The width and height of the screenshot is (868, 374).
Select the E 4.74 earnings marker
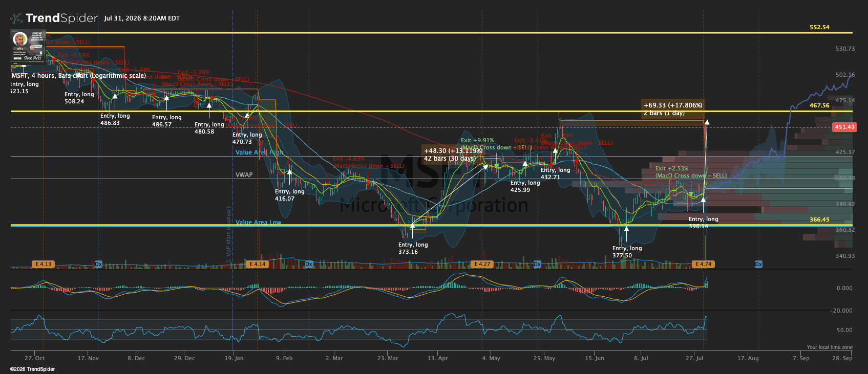pyautogui.click(x=704, y=265)
